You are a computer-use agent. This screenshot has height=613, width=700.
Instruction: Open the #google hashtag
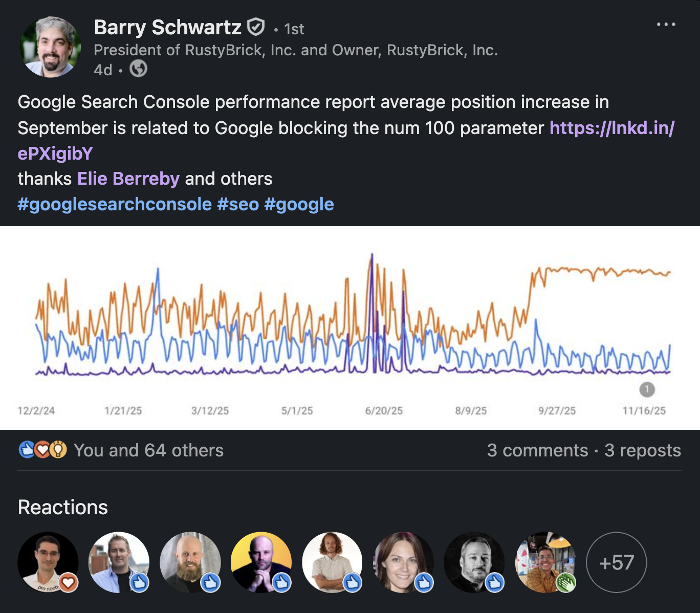pyautogui.click(x=299, y=204)
